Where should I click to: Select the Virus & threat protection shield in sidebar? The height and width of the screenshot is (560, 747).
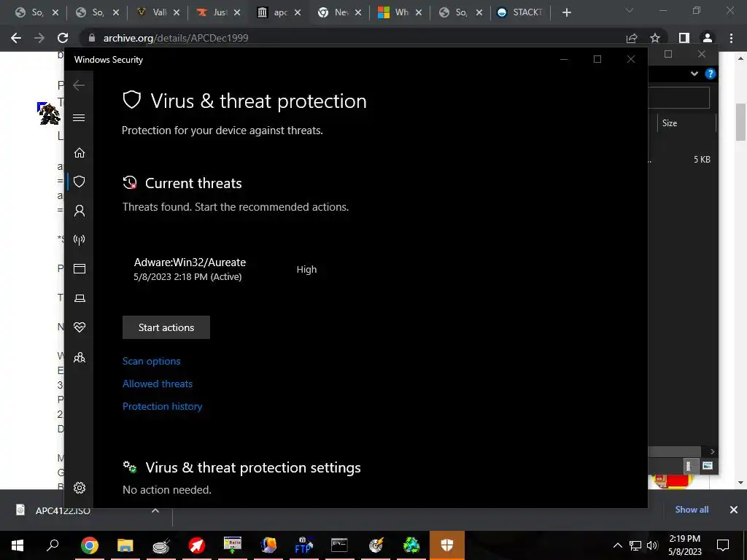coord(79,182)
